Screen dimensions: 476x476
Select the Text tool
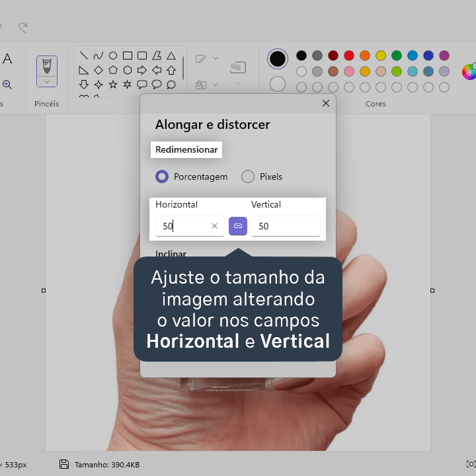click(7, 58)
